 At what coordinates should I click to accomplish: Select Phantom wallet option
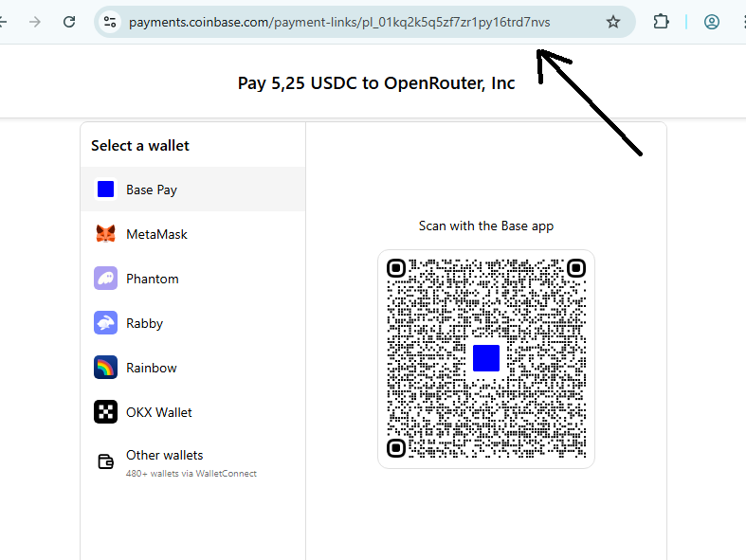[192, 279]
